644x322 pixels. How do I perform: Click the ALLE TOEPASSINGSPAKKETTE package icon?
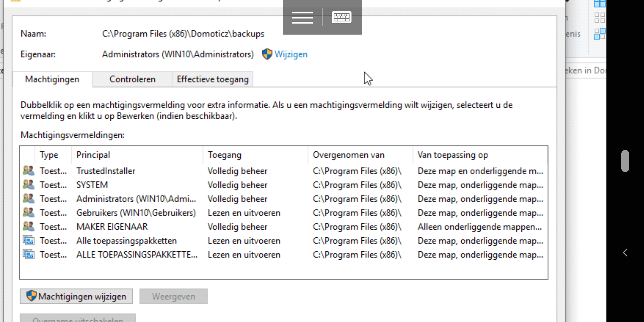29,255
